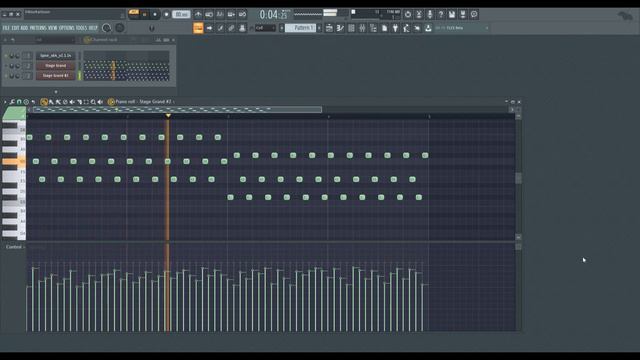The width and height of the screenshot is (640, 360).
Task: Select the Mute tool in piano roll
Action: [72, 102]
